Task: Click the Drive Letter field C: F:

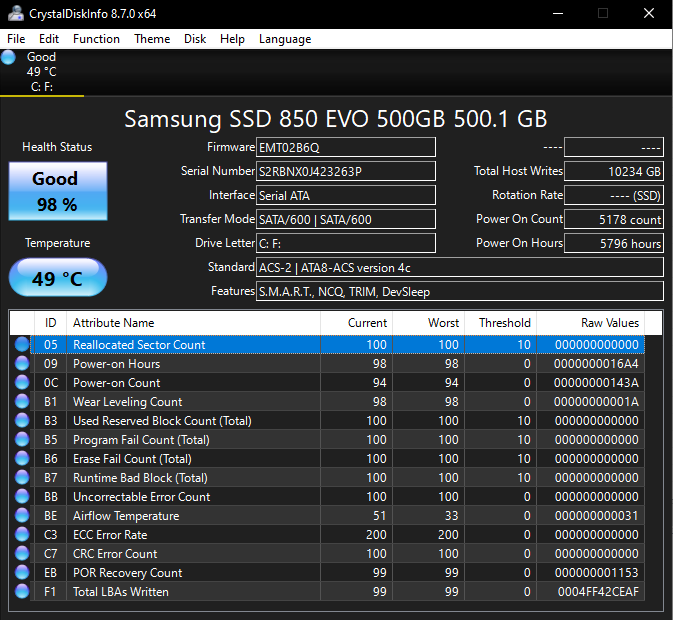Action: click(346, 243)
